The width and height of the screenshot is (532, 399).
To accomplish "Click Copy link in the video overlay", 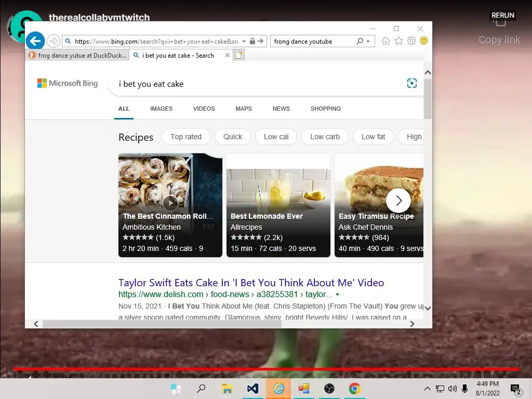I will tap(499, 39).
